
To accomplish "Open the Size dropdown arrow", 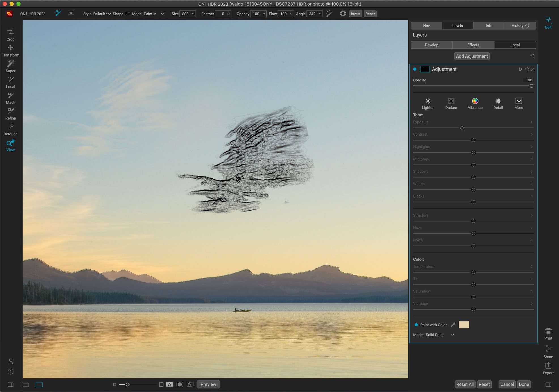I will point(193,14).
